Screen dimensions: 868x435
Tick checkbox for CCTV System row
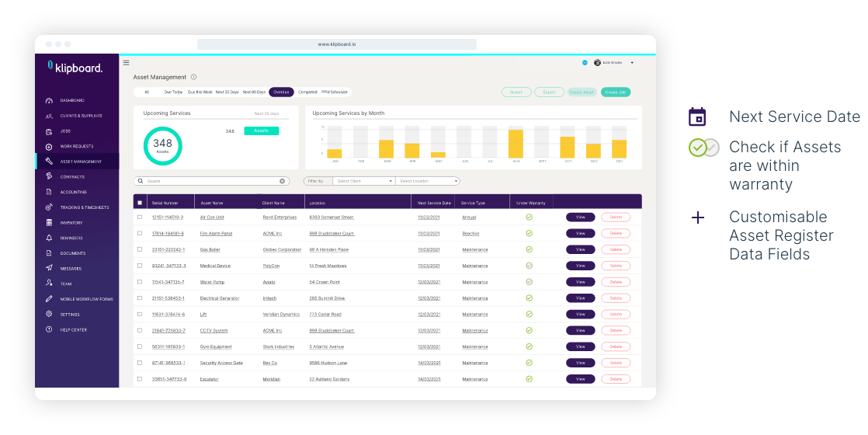coord(140,330)
